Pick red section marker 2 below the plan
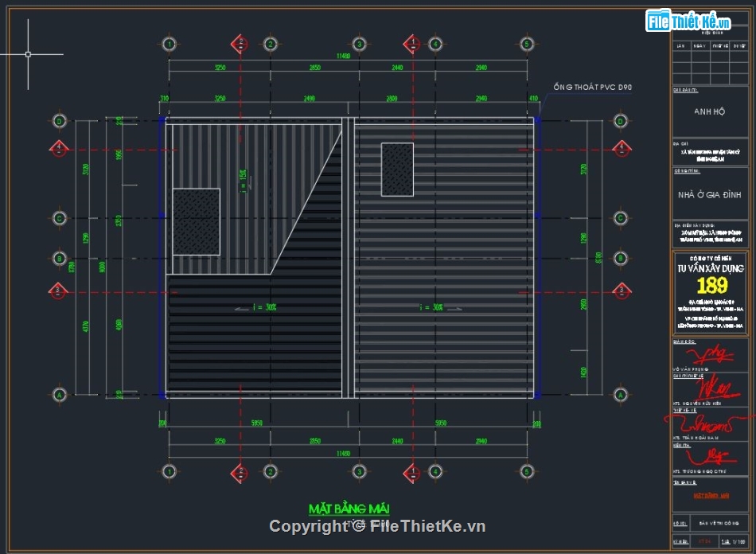 point(240,473)
